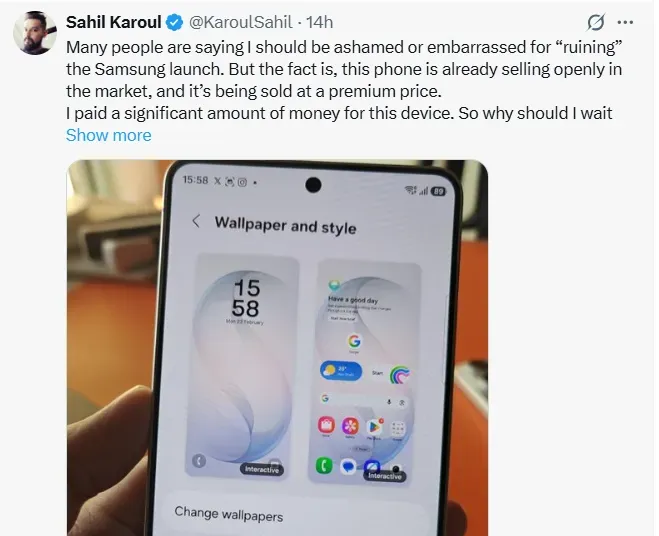Click the green Phone app icon
The height and width of the screenshot is (536, 659).
coord(324,465)
